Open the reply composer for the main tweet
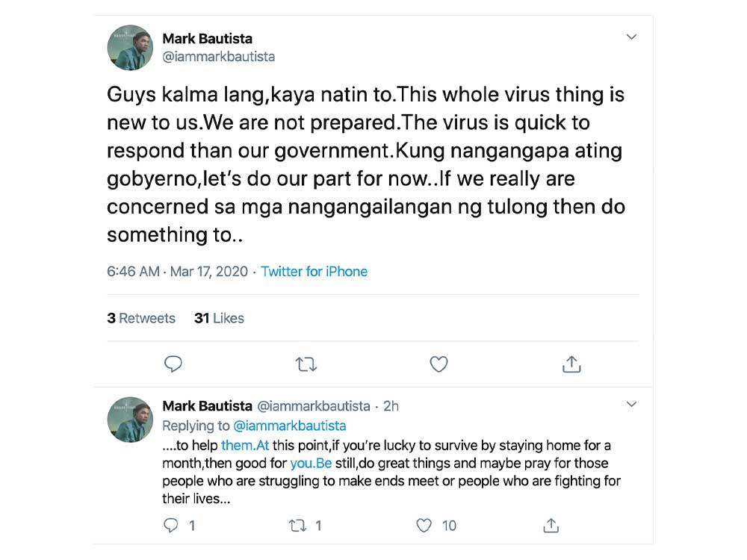The image size is (747, 560). 173,364
